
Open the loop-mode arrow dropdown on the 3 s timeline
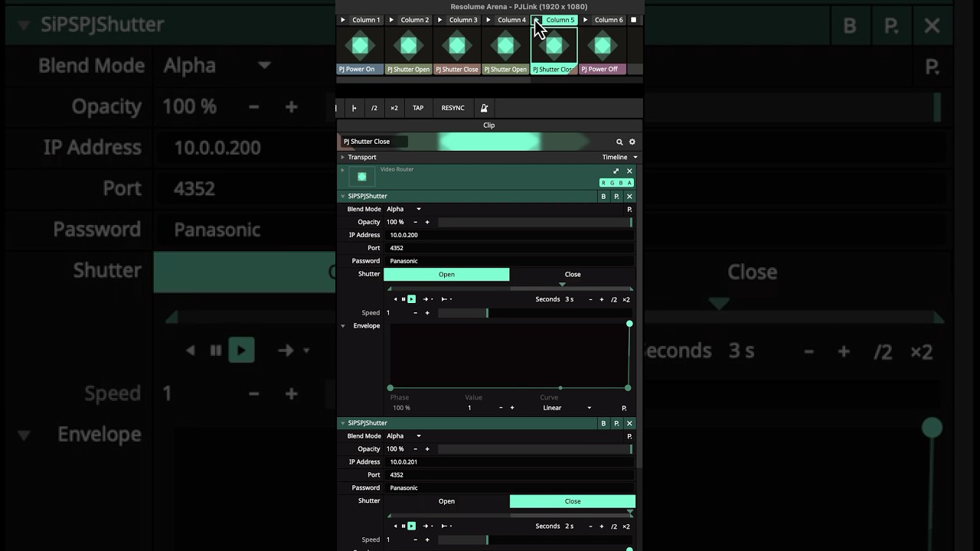(428, 299)
